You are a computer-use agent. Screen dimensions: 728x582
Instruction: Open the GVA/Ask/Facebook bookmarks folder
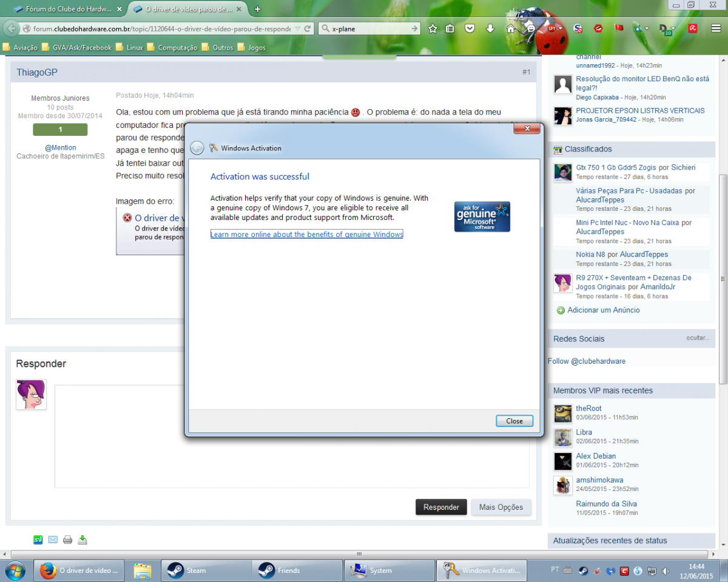pos(77,47)
